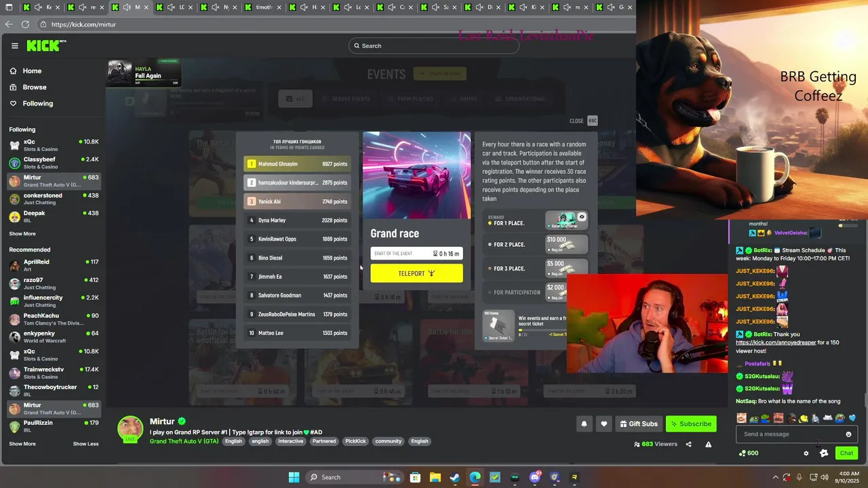Open Microsoft Store from the taskbar
868x488 pixels.
point(415,477)
